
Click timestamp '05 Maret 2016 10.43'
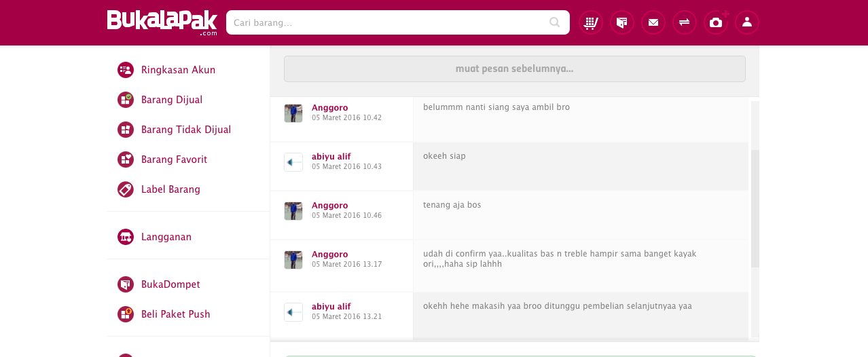[346, 167]
